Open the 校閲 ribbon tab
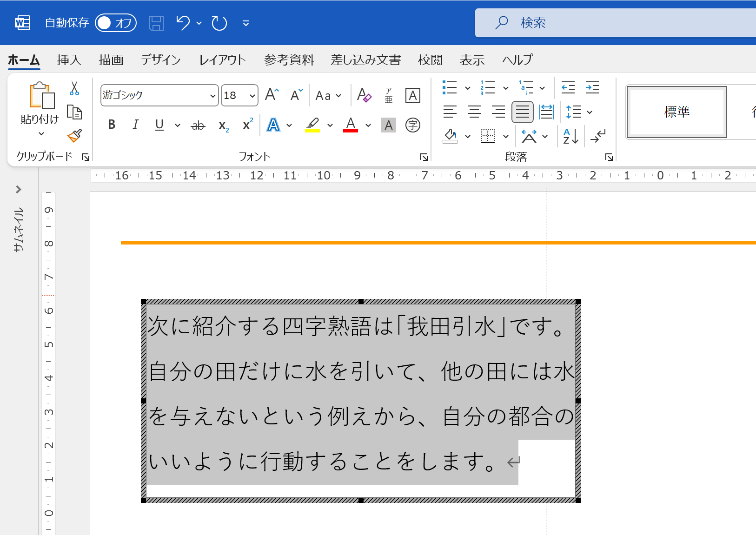 pos(430,60)
